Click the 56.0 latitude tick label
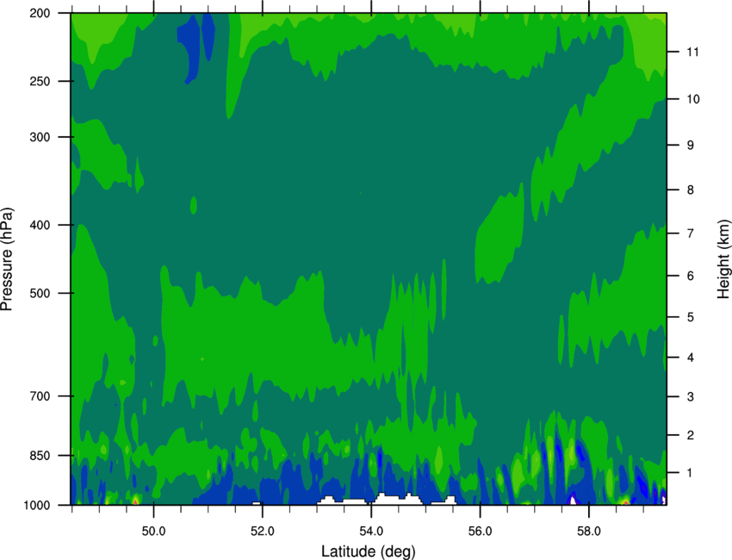732x560 pixels. coord(481,532)
